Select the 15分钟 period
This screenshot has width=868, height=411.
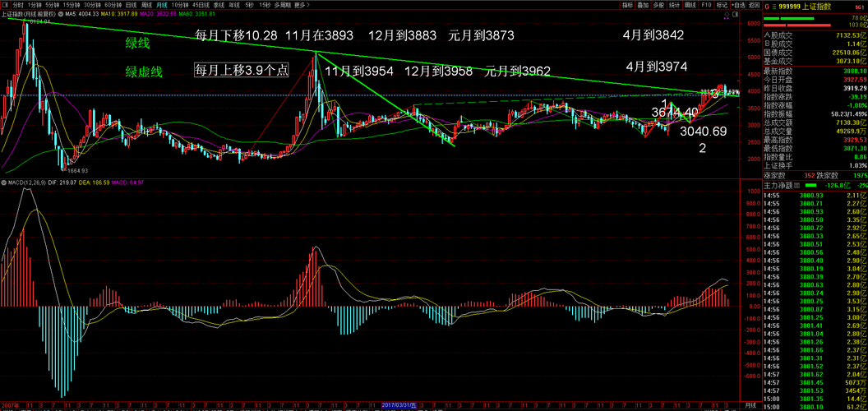click(x=72, y=5)
